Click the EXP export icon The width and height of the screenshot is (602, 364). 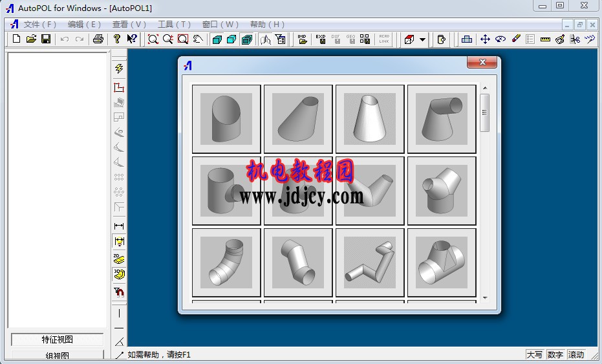(x=321, y=39)
